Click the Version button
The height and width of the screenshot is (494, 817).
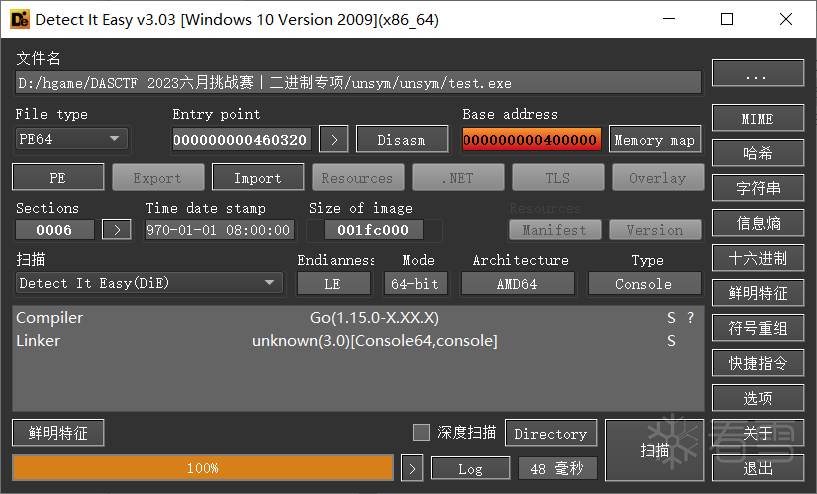(655, 230)
